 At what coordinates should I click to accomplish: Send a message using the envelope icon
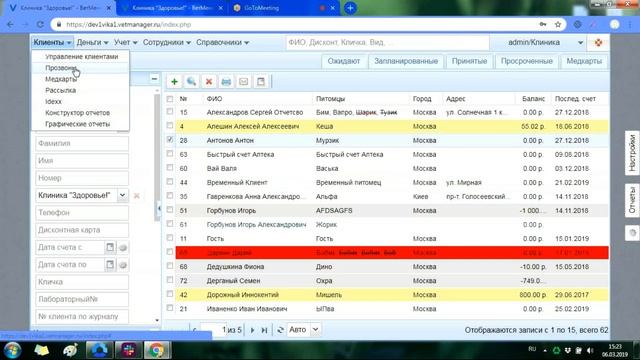click(243, 82)
